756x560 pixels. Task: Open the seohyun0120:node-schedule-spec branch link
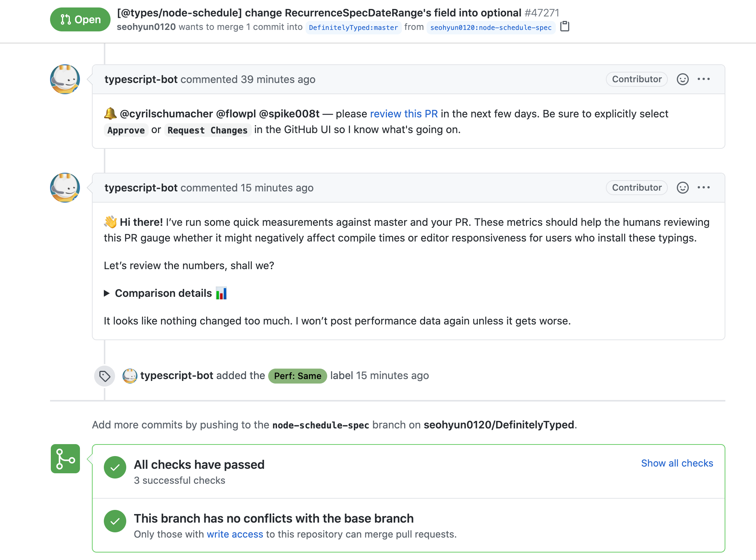pyautogui.click(x=491, y=28)
